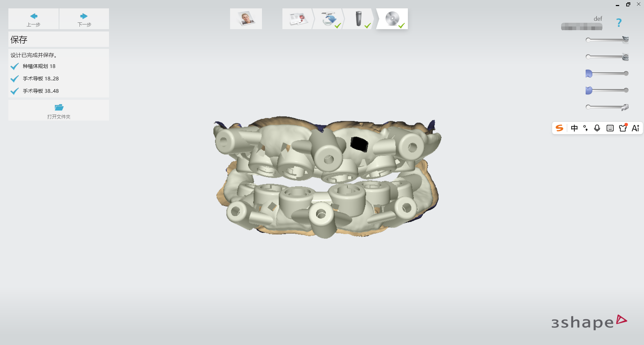The width and height of the screenshot is (644, 345).
Task: Click checkmark beside 手术导板 38..48
Action: click(14, 91)
